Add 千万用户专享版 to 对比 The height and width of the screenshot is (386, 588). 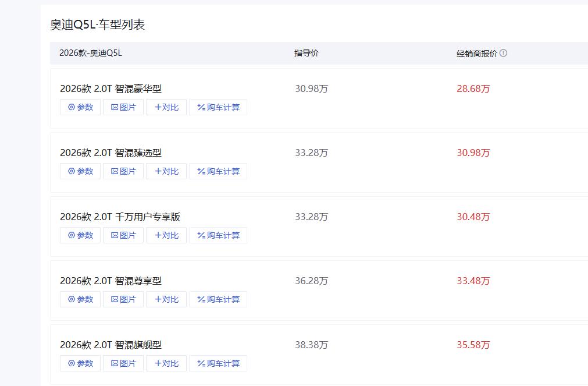coord(166,235)
